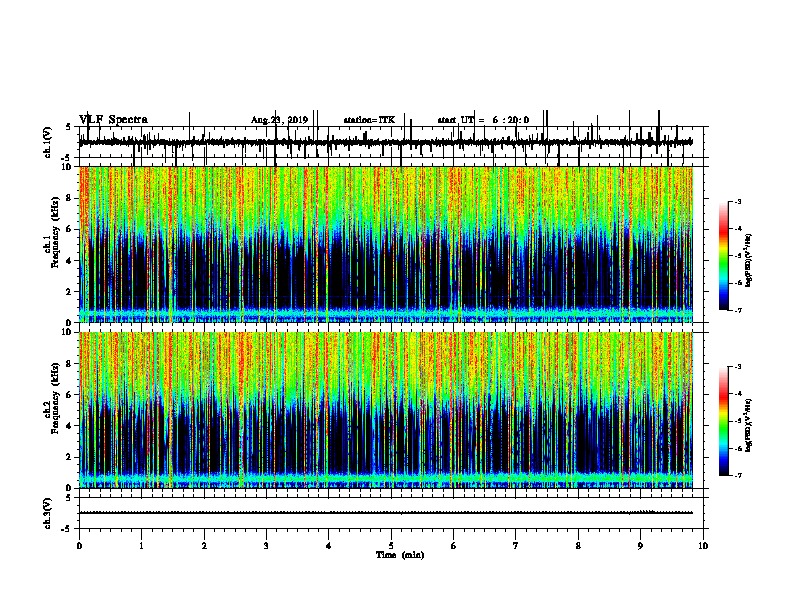The height and width of the screenshot is (612, 792).
Task: Click the ch.3 flat waveform trace panel
Action: pyautogui.click(x=391, y=513)
